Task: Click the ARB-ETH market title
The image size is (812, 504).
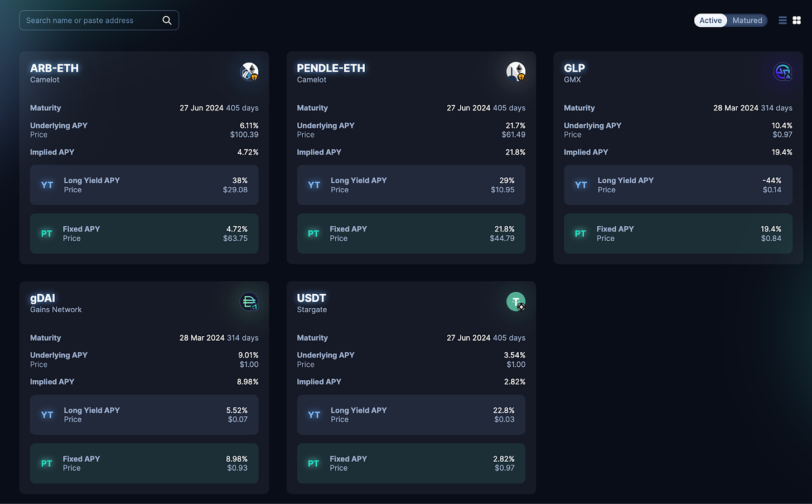Action: click(55, 68)
